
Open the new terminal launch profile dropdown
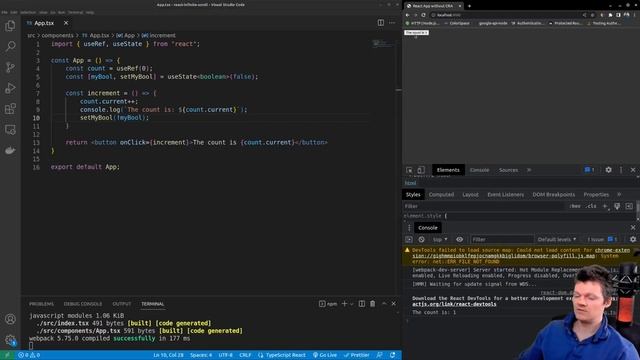click(351, 304)
